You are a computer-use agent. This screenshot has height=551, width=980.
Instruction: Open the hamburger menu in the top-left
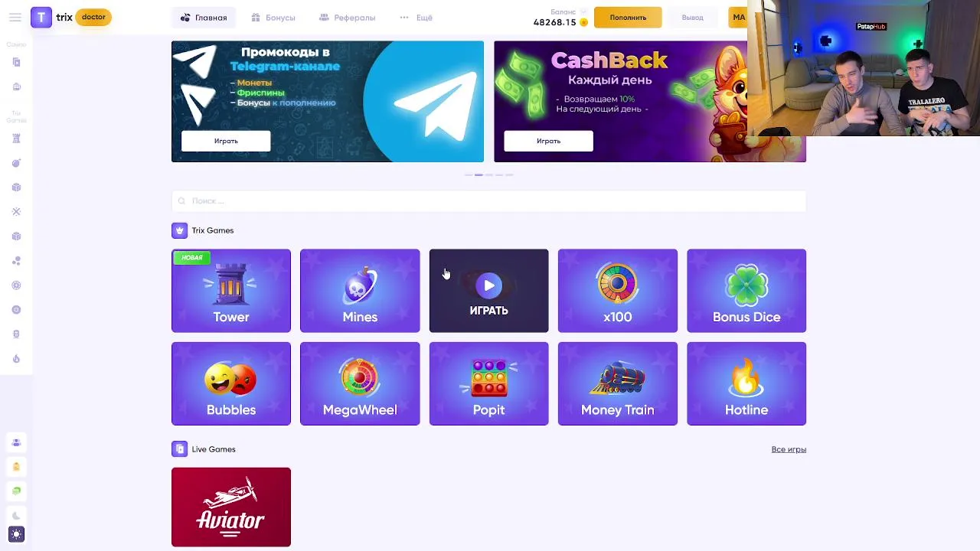coord(15,18)
